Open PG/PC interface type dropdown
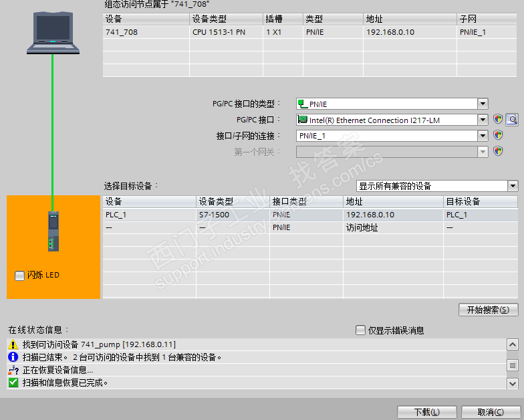The width and height of the screenshot is (524, 420). pyautogui.click(x=483, y=104)
